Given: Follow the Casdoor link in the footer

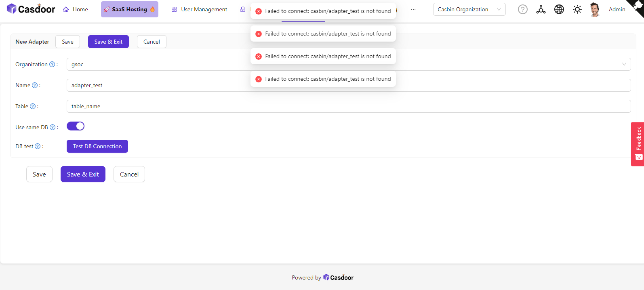Looking at the screenshot, I should pos(338,277).
